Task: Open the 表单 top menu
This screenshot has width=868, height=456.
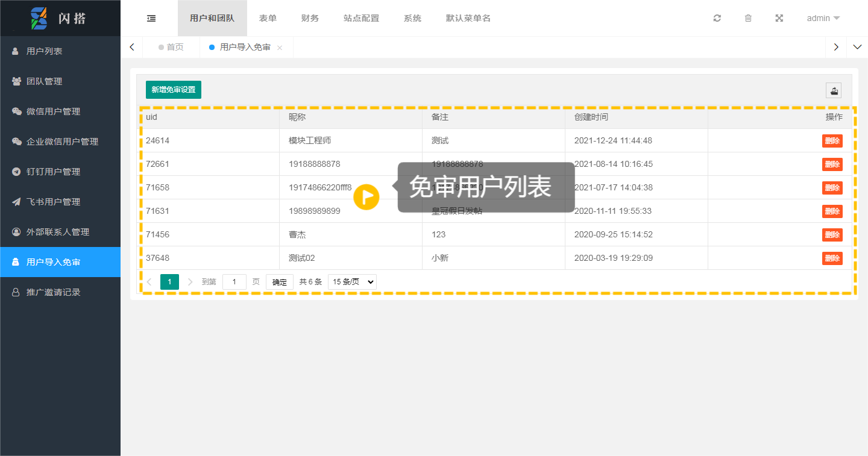Action: click(268, 18)
